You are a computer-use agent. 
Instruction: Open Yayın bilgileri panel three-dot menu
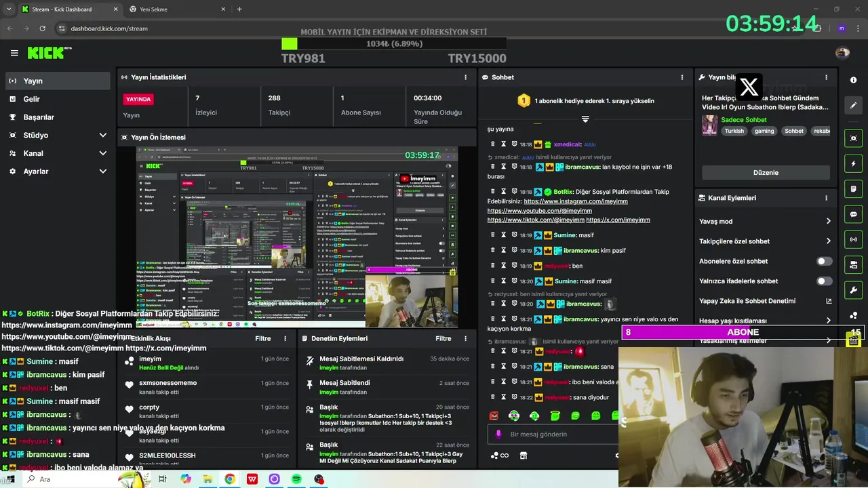pyautogui.click(x=826, y=77)
